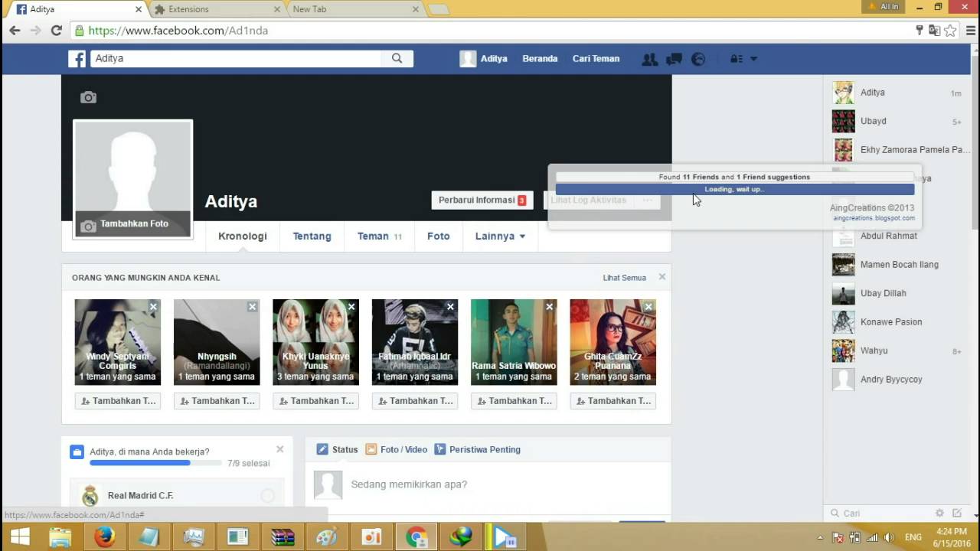Image resolution: width=980 pixels, height=551 pixels.
Task: Show hidden system tray icons arrow
Action: (x=821, y=537)
